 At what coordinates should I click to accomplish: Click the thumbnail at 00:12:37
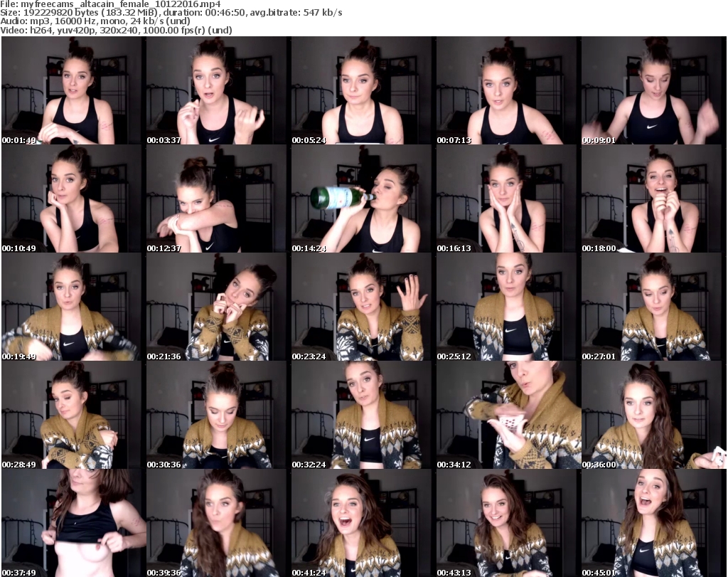(218, 199)
